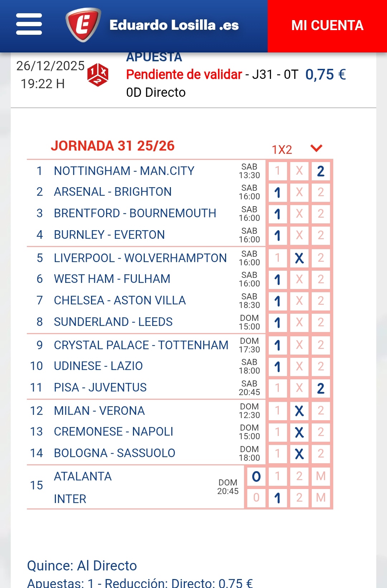Select 0 goals for Inter

256,498
